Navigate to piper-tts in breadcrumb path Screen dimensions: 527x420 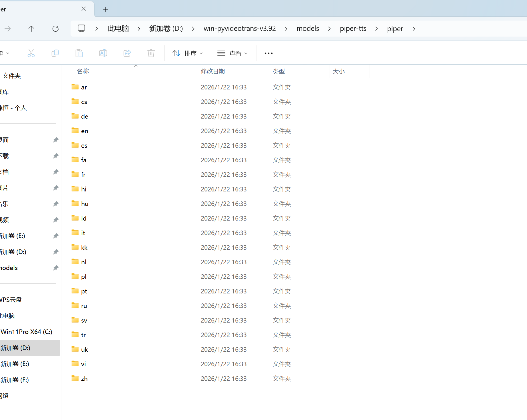[353, 29]
